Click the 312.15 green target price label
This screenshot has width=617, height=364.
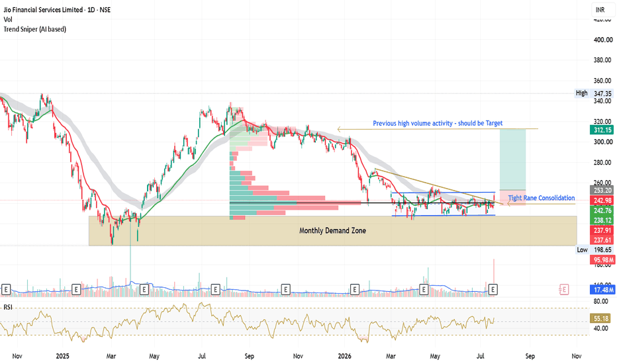602,130
